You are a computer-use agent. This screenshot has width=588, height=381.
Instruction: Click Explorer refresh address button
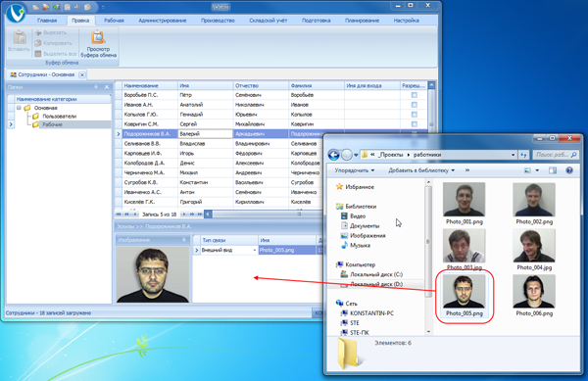[x=524, y=155]
